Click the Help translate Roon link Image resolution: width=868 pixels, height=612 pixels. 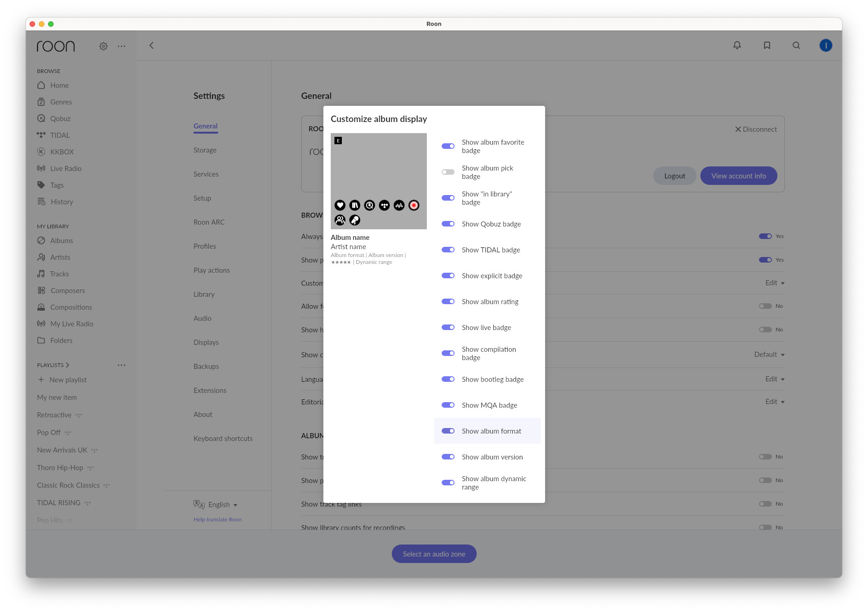[218, 520]
